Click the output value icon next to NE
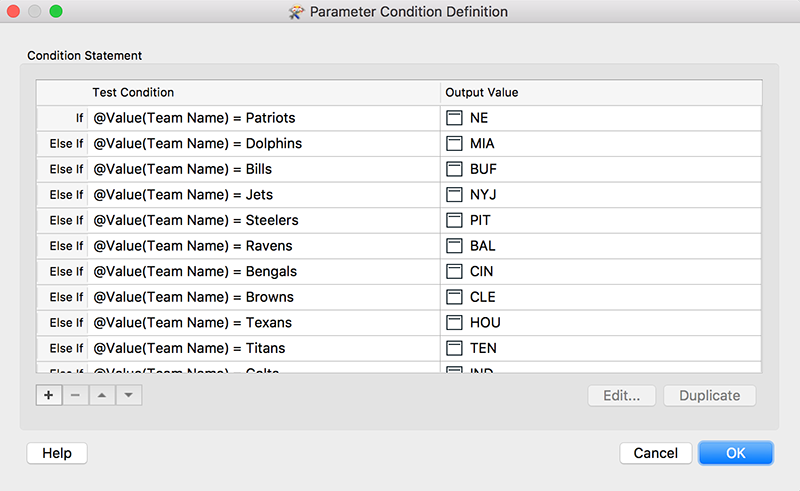The height and width of the screenshot is (491, 800). [454, 118]
